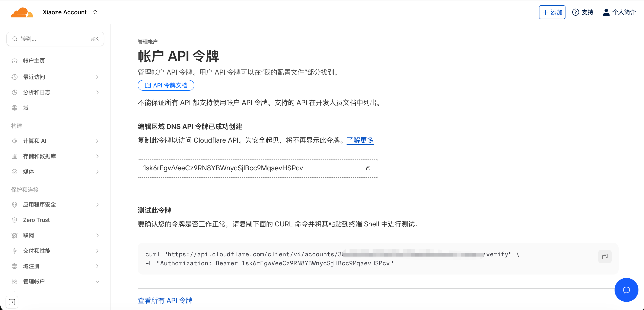Open the 帐户主页 home icon in sidebar
Screen dimensions: 644x310
tap(15, 60)
